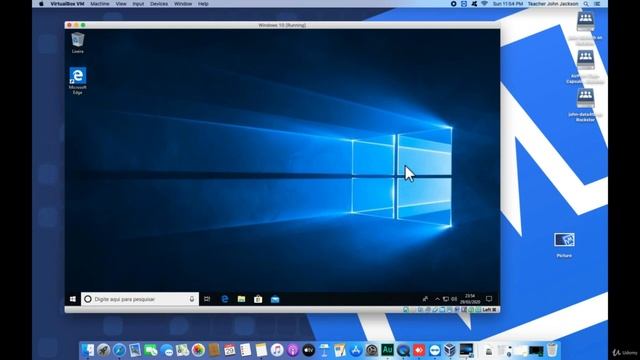Open Launchpad from the Dock
The image size is (640, 360).
(103, 350)
